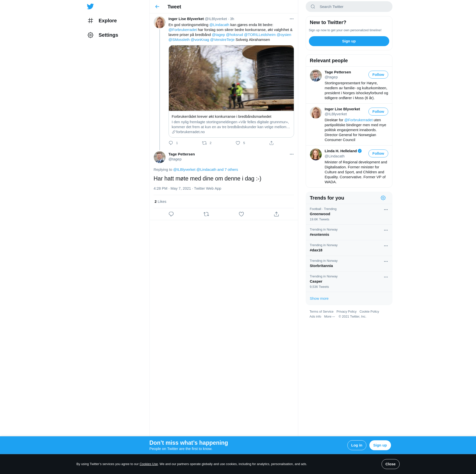Reply to Inger Lise Blyverket's tweet

click(x=171, y=143)
